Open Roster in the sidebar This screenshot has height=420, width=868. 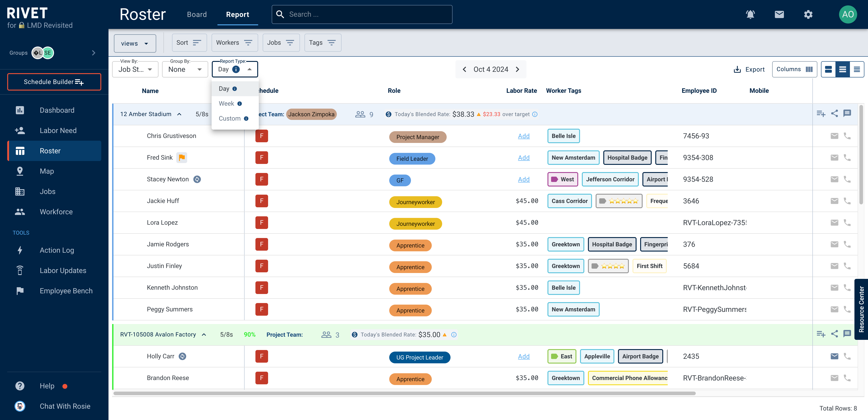[54, 151]
